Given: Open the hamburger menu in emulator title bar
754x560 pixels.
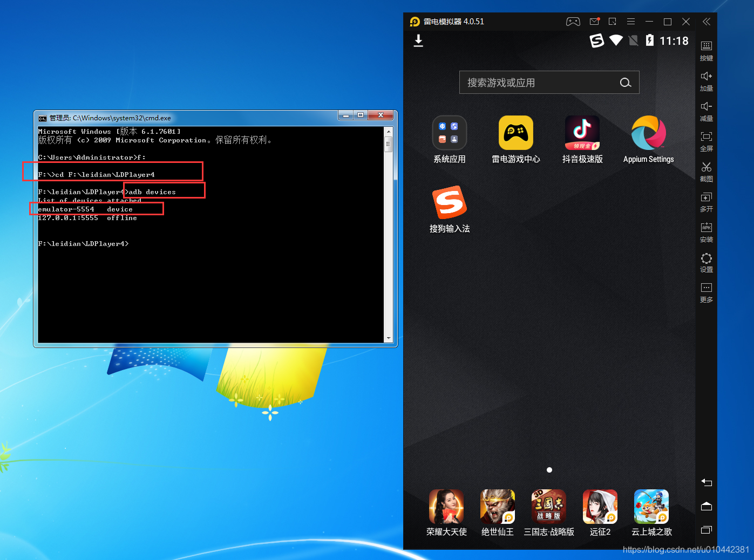Looking at the screenshot, I should coord(630,22).
